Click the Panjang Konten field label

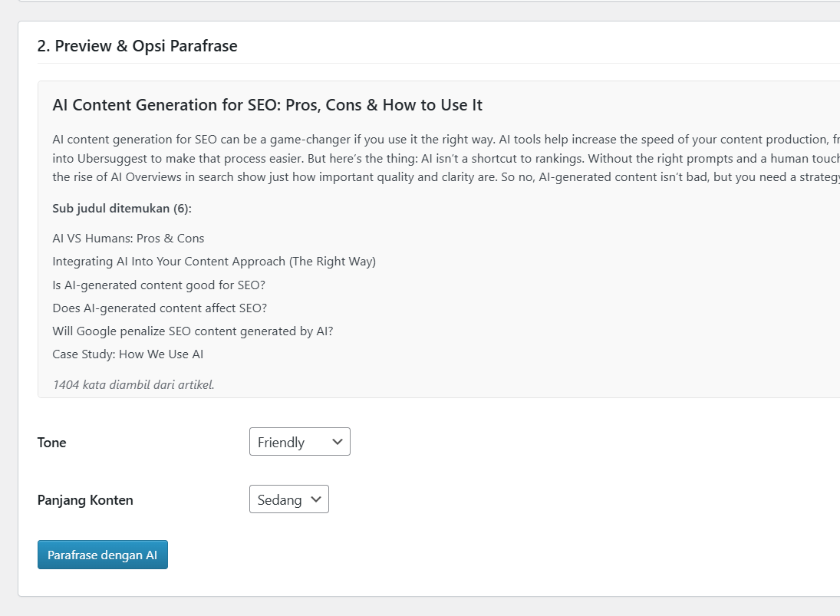click(85, 500)
